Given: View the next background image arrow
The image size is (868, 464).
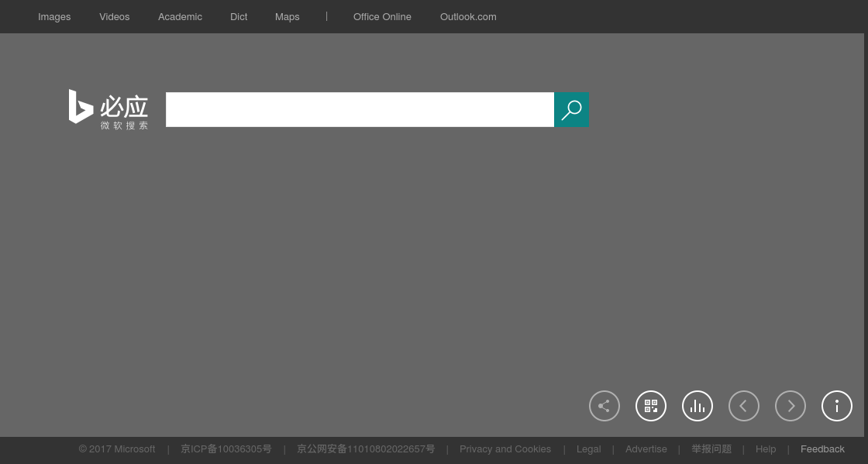Looking at the screenshot, I should coord(790,405).
